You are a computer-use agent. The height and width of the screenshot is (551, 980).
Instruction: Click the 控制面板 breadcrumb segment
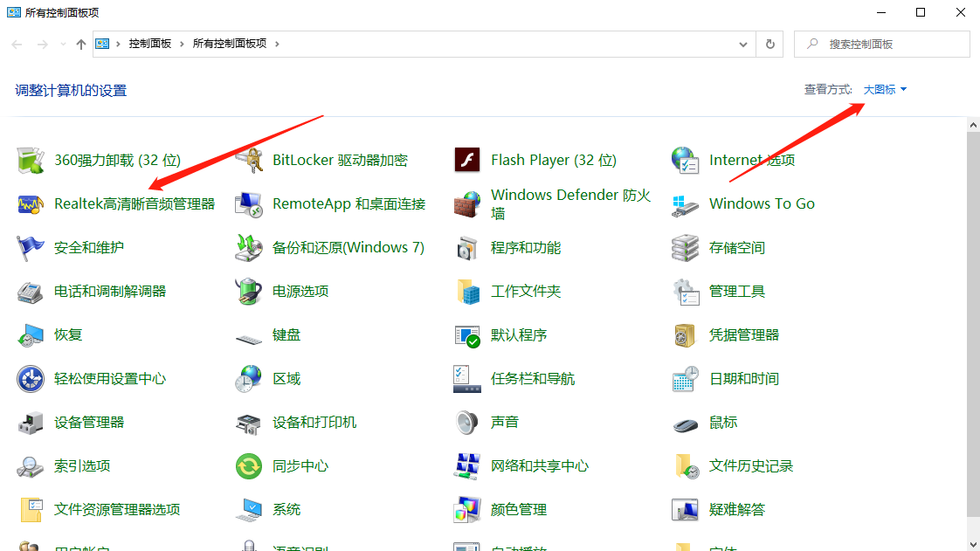[x=150, y=44]
